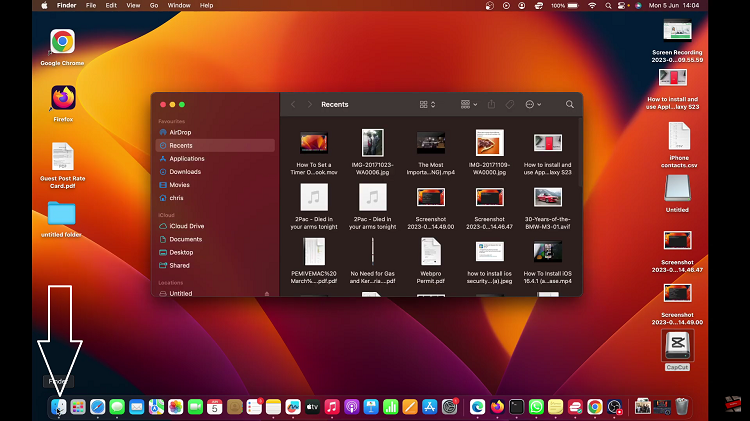The height and width of the screenshot is (421, 750).
Task: Open Calendar in the Dock
Action: pyautogui.click(x=215, y=407)
